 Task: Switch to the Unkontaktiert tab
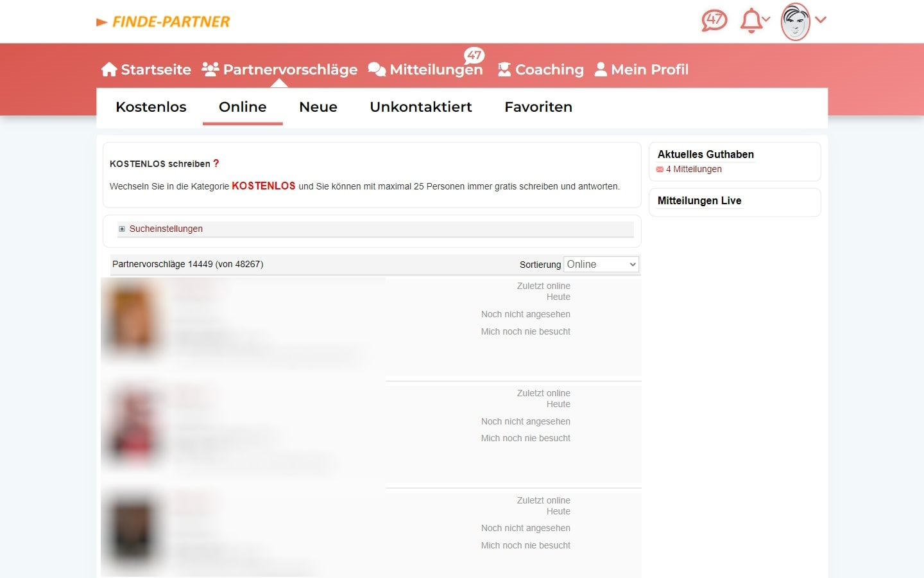420,107
